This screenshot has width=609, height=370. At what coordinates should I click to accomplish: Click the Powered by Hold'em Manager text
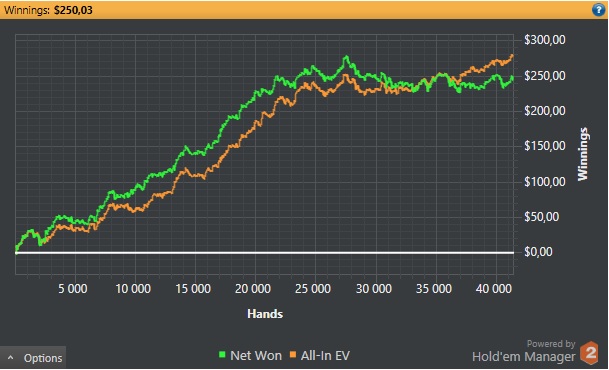[524, 351]
